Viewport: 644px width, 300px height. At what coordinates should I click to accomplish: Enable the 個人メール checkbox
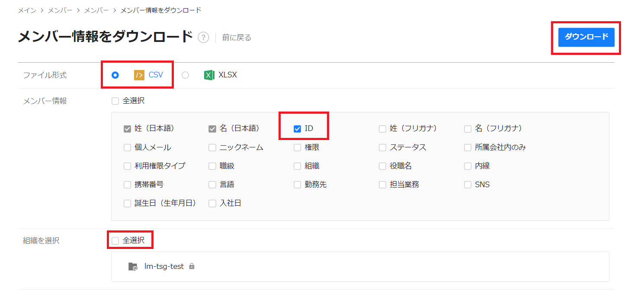pyautogui.click(x=127, y=148)
